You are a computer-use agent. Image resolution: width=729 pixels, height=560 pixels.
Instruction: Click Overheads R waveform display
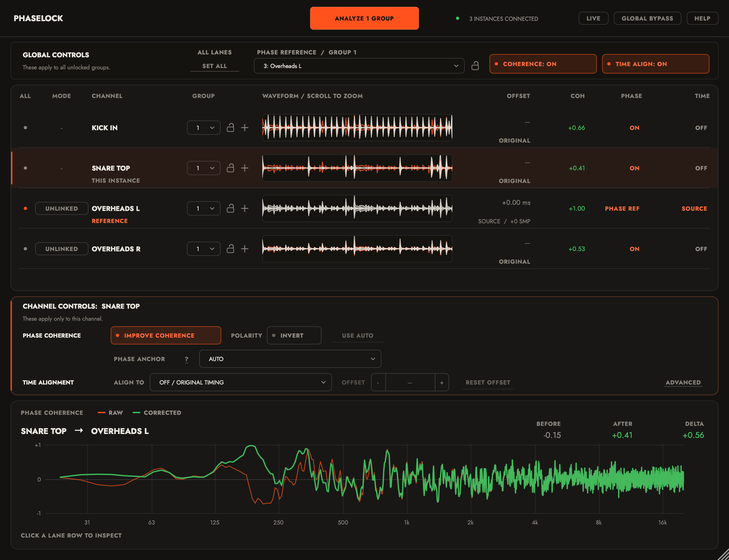[x=357, y=248]
